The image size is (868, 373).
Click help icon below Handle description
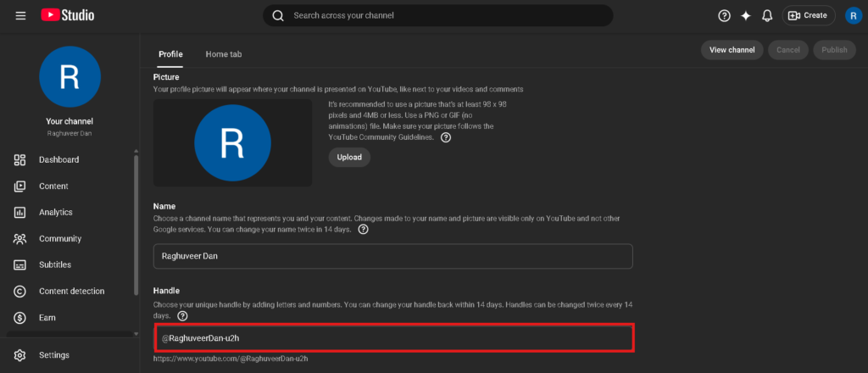coord(182,316)
